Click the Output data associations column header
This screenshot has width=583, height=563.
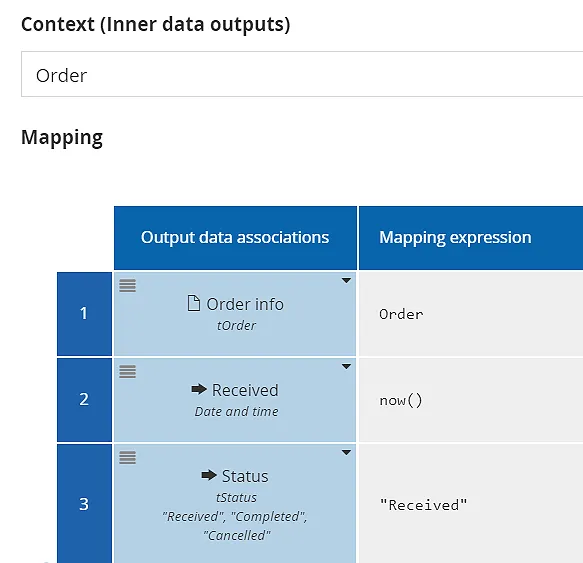(235, 238)
